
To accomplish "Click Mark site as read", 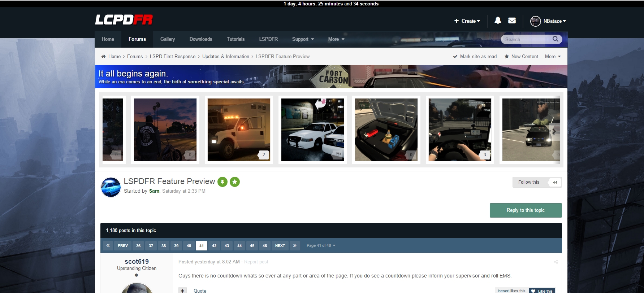I will (x=475, y=57).
